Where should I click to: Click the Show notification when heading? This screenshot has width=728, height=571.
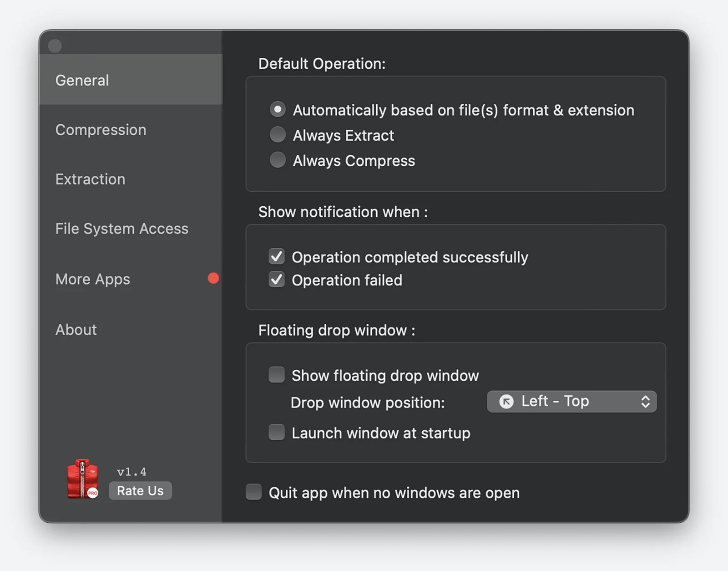pos(343,212)
